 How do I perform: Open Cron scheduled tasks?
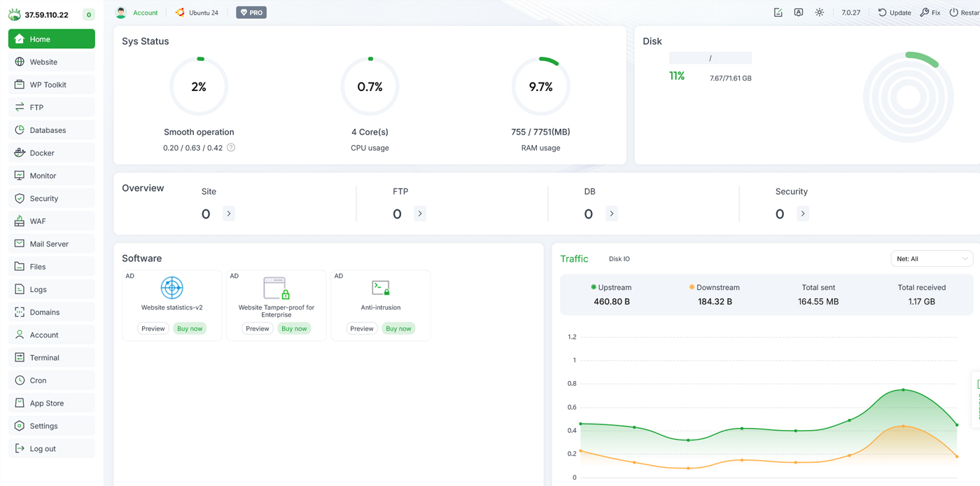coord(38,380)
